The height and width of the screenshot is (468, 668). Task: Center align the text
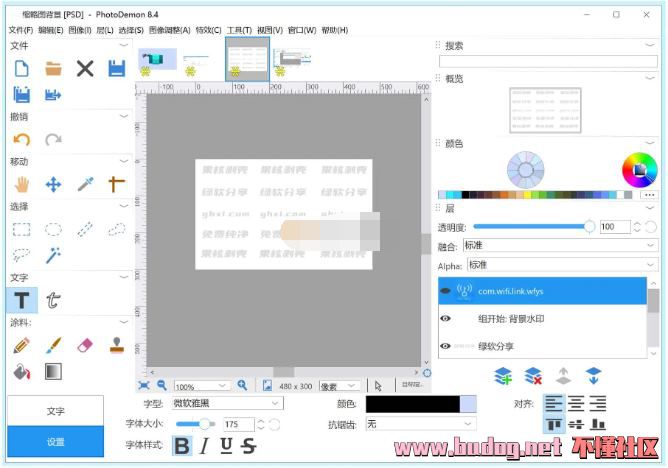(576, 403)
